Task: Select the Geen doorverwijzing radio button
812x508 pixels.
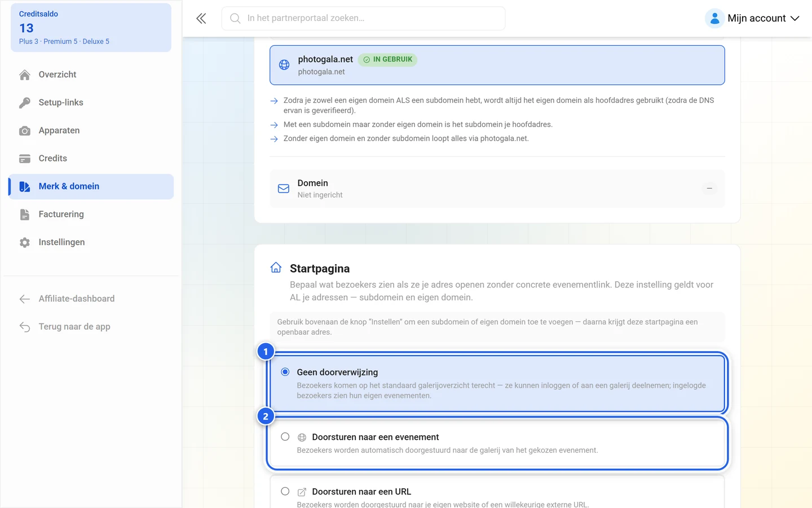Action: pos(285,372)
